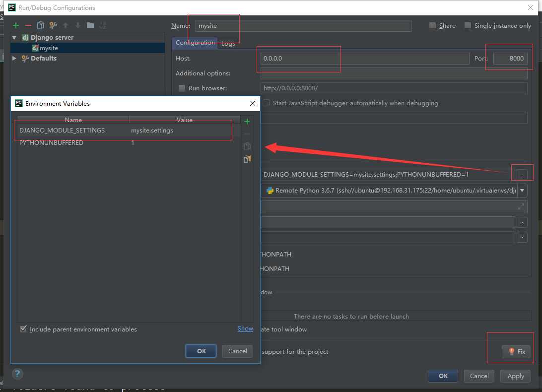542x392 pixels.
Task: Click Fix button for Django support
Action: [516, 351]
